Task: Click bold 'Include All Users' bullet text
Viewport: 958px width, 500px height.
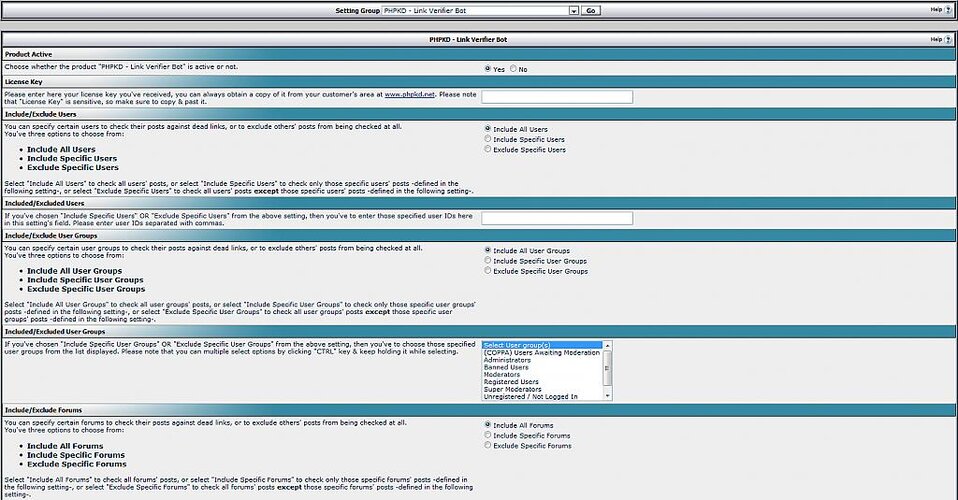Action: point(61,149)
